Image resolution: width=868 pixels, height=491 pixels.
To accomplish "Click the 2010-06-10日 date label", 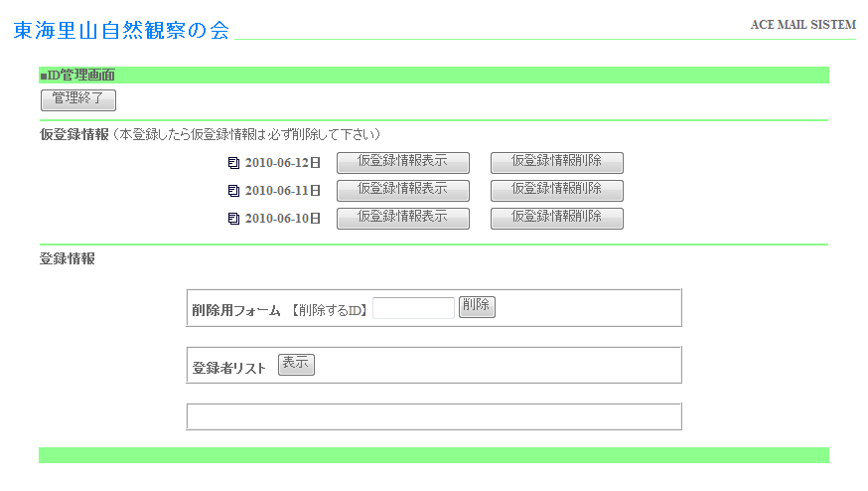I will point(283,219).
